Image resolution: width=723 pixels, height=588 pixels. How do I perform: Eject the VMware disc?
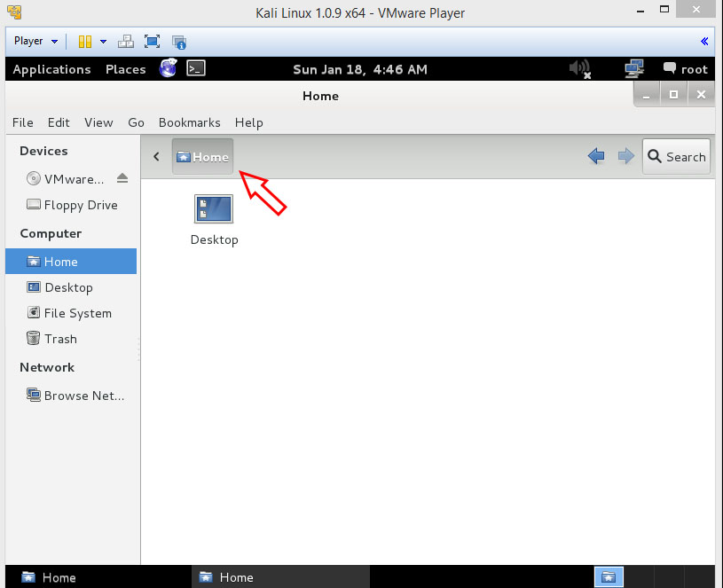122,178
